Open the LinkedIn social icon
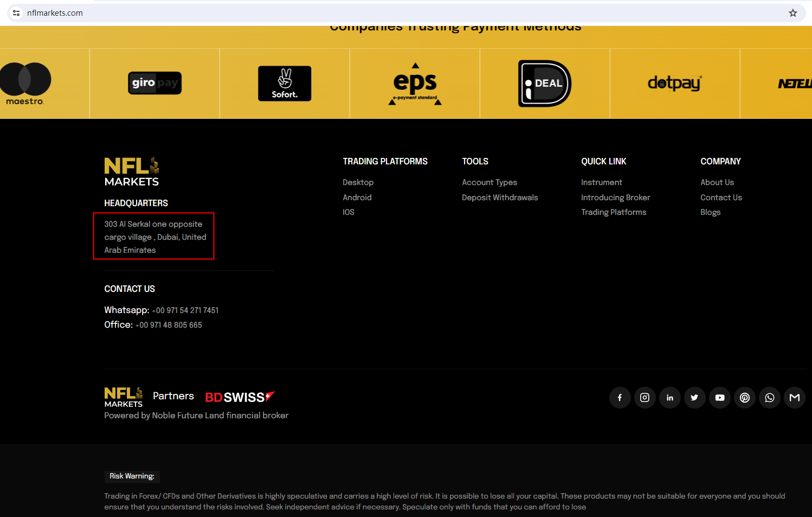The height and width of the screenshot is (517, 812). coord(669,398)
